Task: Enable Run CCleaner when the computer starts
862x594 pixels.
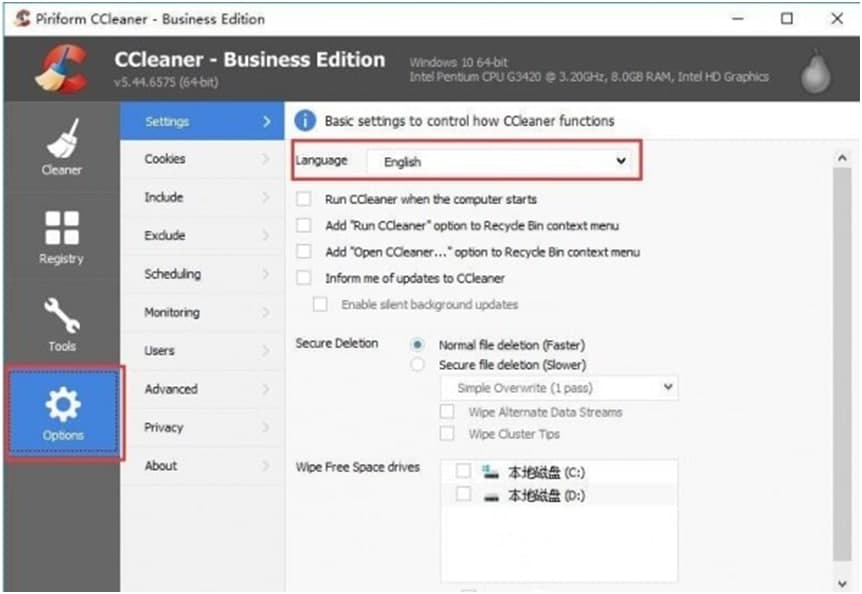Action: pyautogui.click(x=305, y=199)
